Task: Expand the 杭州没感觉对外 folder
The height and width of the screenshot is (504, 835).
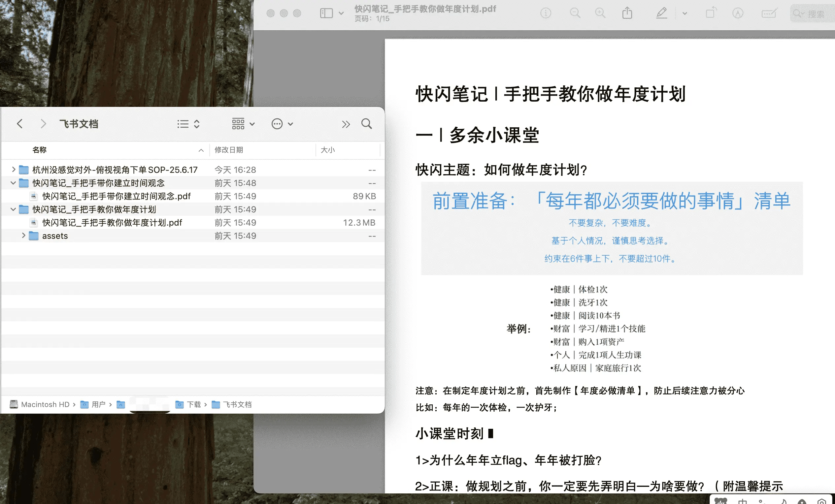Action: pyautogui.click(x=14, y=169)
